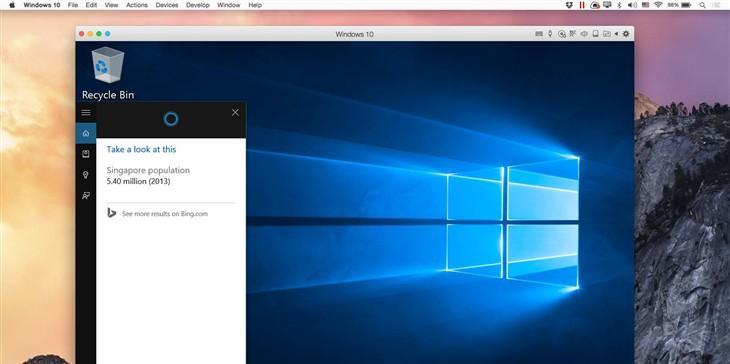The width and height of the screenshot is (730, 364).
Task: Click the Cortana listening circle
Action: [171, 119]
